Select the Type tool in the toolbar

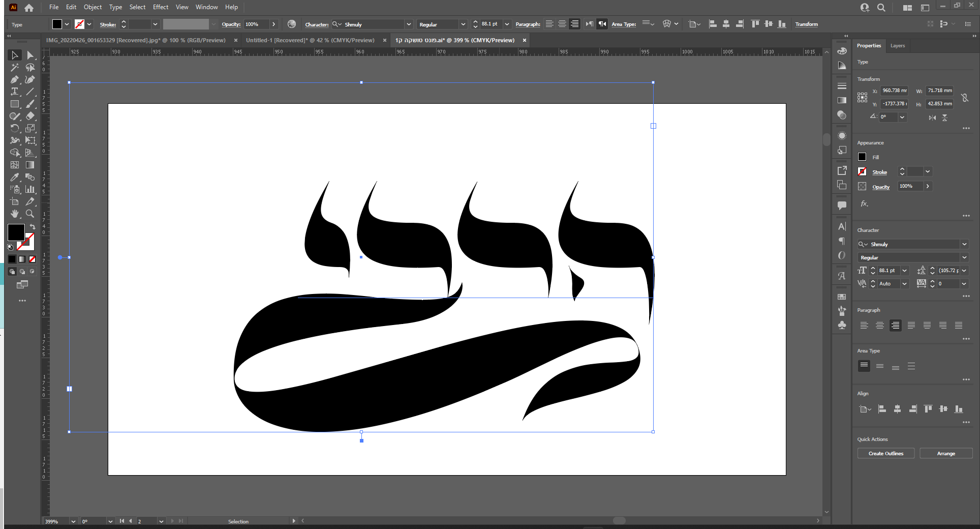(x=15, y=92)
